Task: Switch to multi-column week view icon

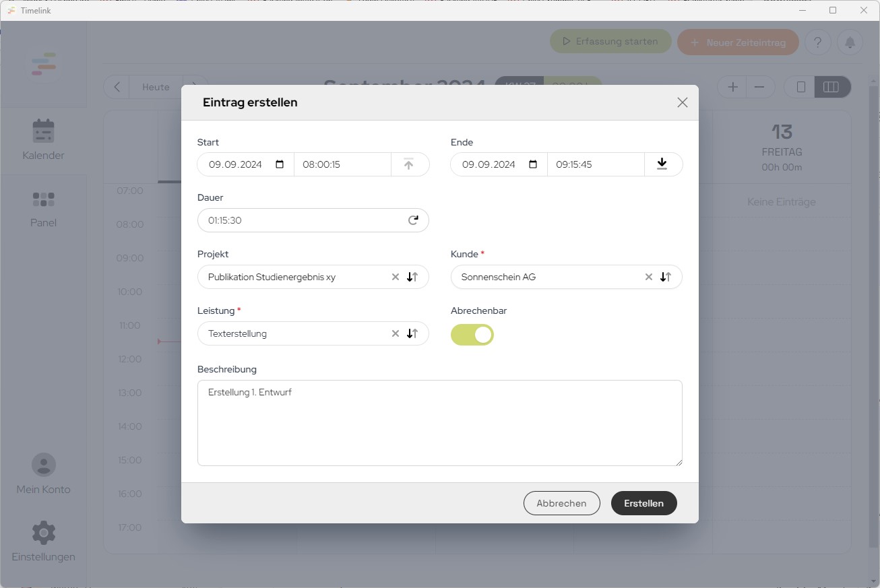Action: (x=831, y=87)
